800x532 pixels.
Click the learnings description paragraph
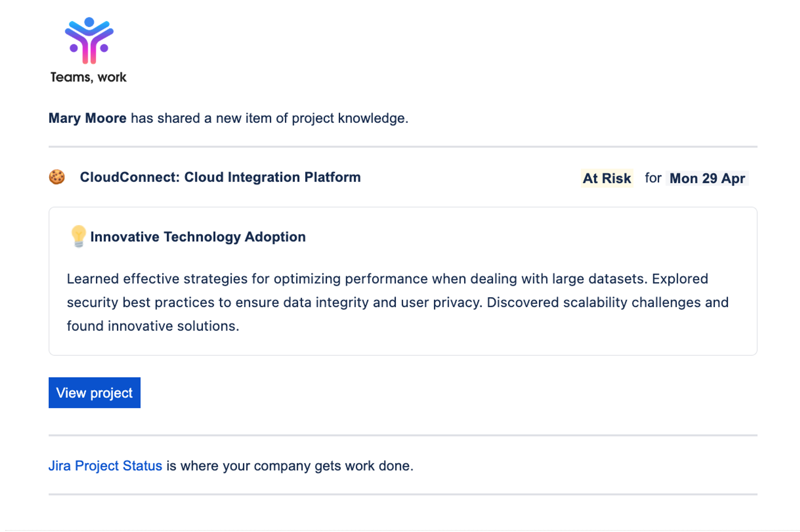tap(387, 279)
